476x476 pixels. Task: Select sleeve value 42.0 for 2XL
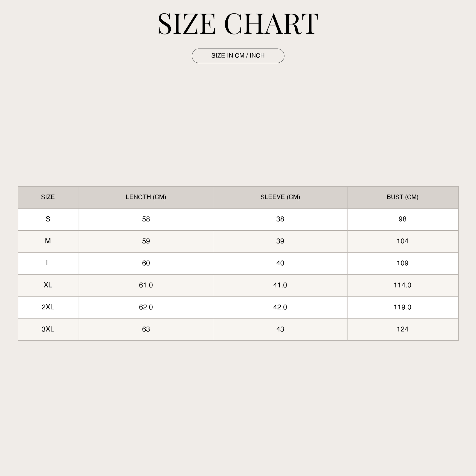281,307
